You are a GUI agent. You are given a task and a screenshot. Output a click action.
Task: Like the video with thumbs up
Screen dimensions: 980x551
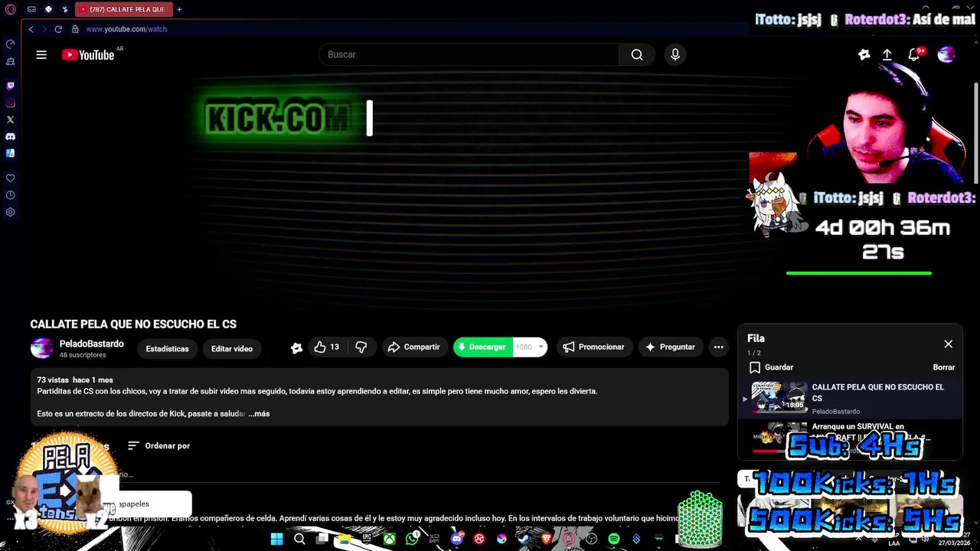[x=326, y=347]
